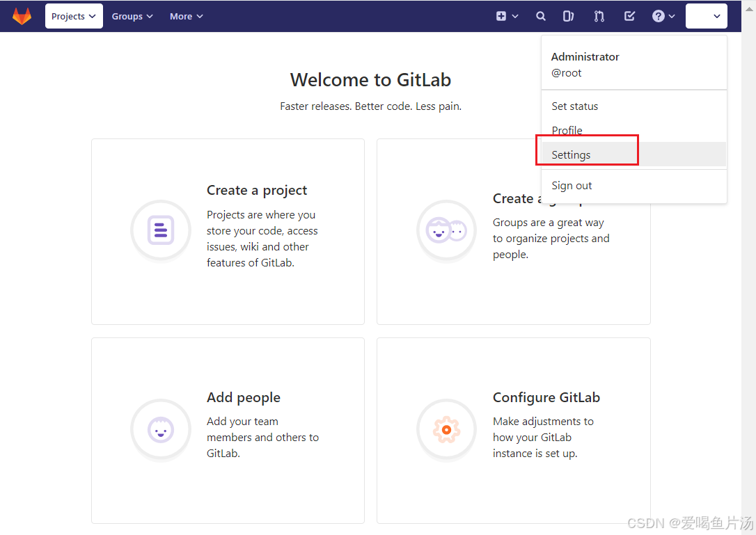Click the scrollbar up arrow
Image resolution: width=756 pixels, height=535 pixels.
coord(749,9)
